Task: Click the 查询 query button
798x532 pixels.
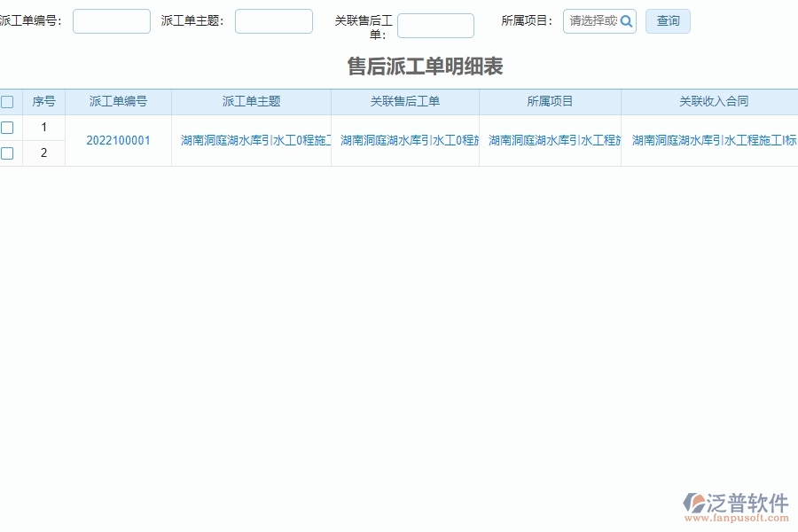Action: pyautogui.click(x=668, y=21)
